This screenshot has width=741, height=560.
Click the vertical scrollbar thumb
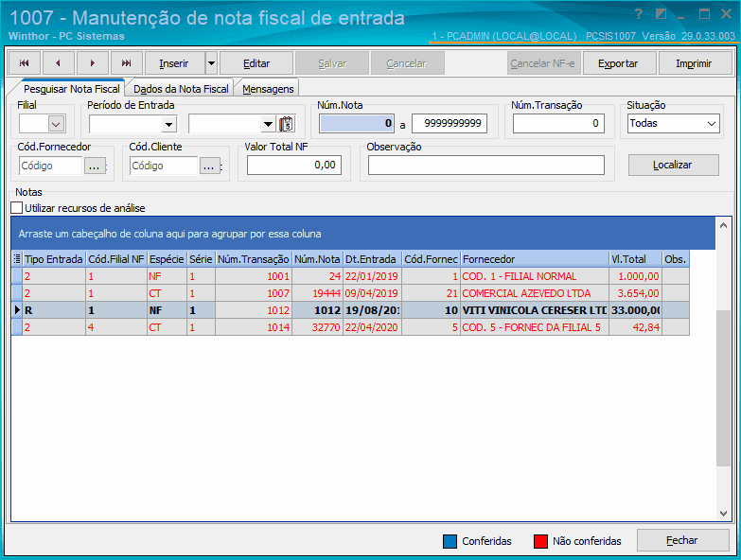point(723,388)
